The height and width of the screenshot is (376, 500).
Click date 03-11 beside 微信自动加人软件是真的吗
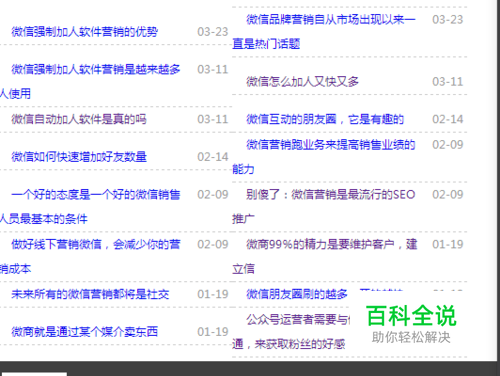tap(213, 119)
